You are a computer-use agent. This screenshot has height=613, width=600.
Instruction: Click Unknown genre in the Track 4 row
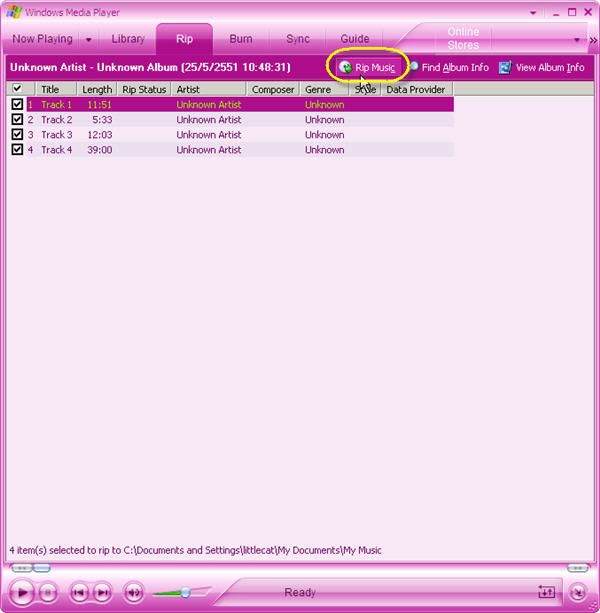pyautogui.click(x=324, y=150)
